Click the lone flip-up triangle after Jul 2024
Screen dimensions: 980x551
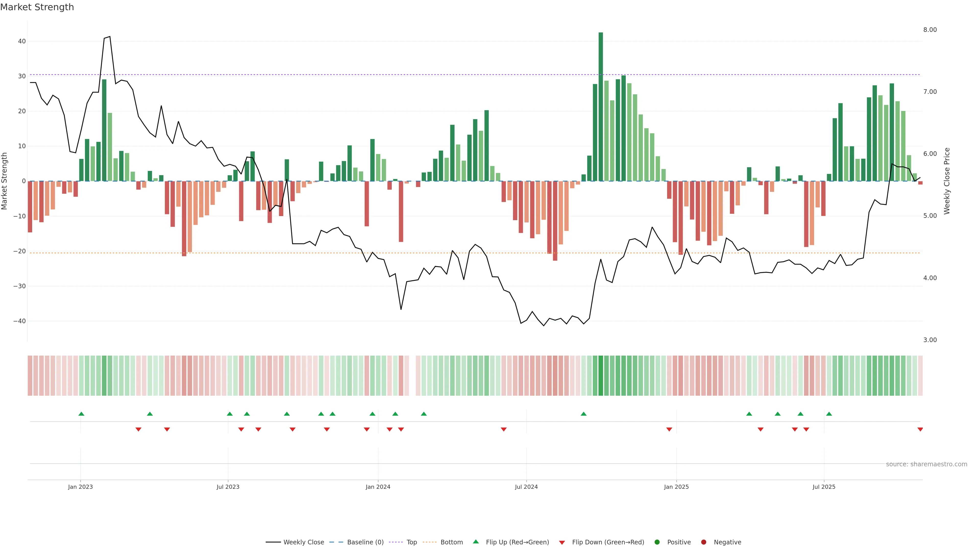[x=584, y=414]
